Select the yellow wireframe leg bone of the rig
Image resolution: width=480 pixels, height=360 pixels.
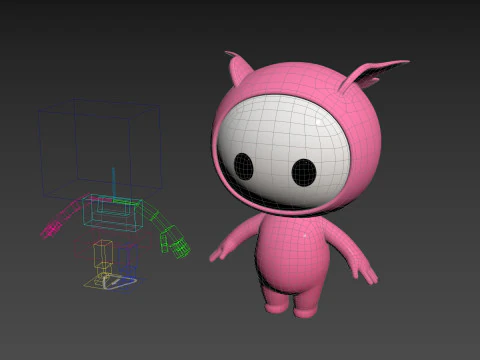click(102, 255)
